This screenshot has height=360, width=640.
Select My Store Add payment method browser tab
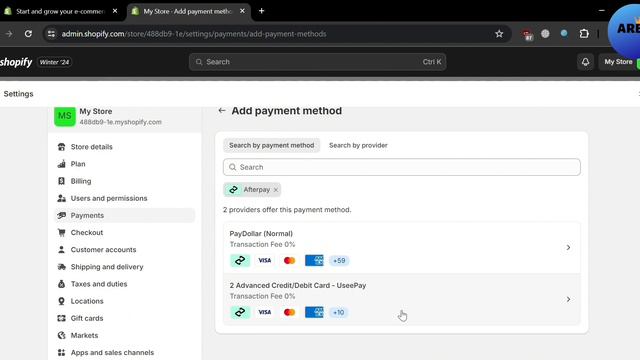click(x=188, y=11)
